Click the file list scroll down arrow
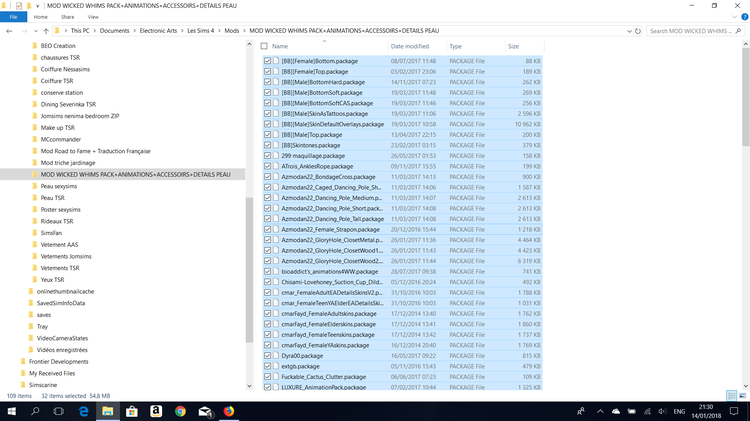The image size is (750, 421). (x=746, y=386)
